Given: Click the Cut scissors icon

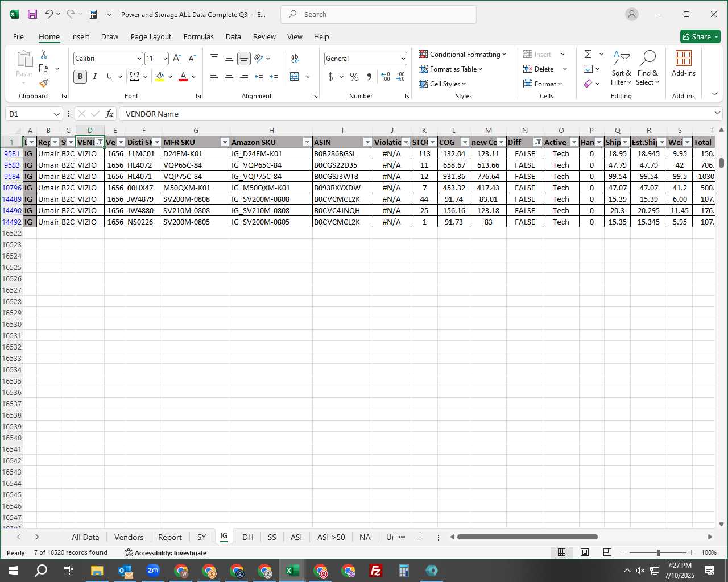Looking at the screenshot, I should (x=44, y=55).
